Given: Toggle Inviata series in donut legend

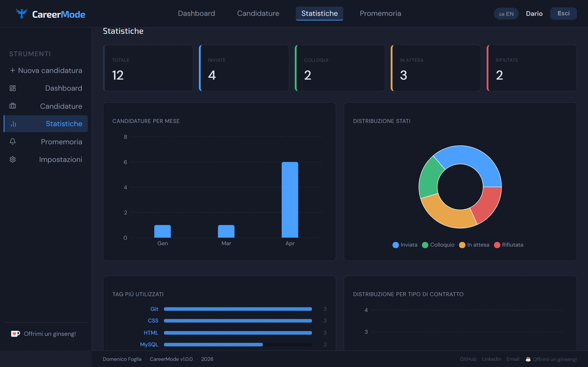Looking at the screenshot, I should coord(396,245).
